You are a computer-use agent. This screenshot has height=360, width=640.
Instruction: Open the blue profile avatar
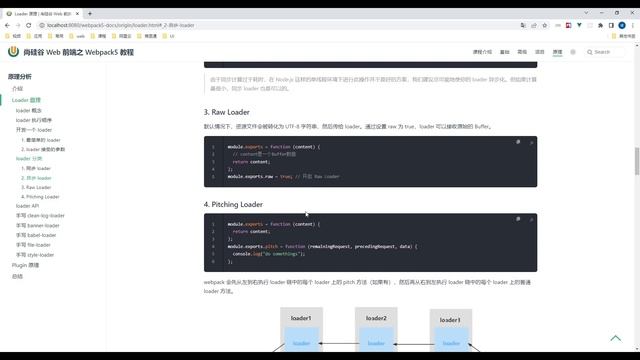[x=622, y=25]
